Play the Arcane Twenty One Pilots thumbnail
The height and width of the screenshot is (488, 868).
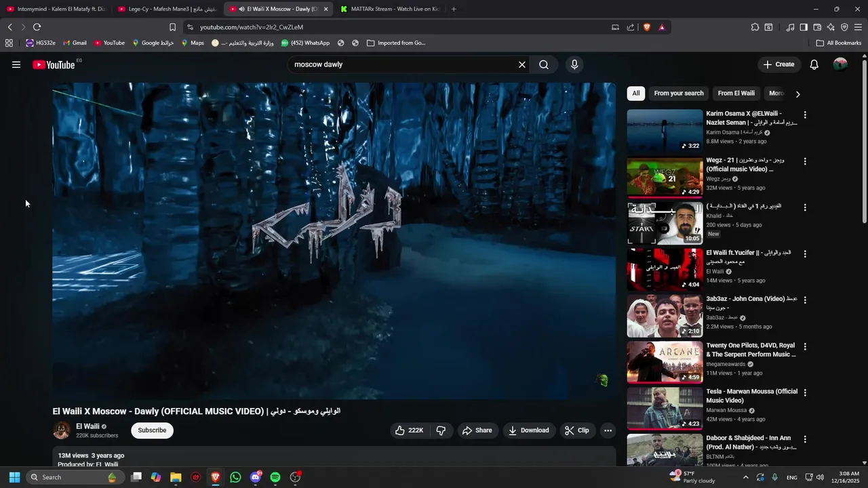pyautogui.click(x=665, y=362)
